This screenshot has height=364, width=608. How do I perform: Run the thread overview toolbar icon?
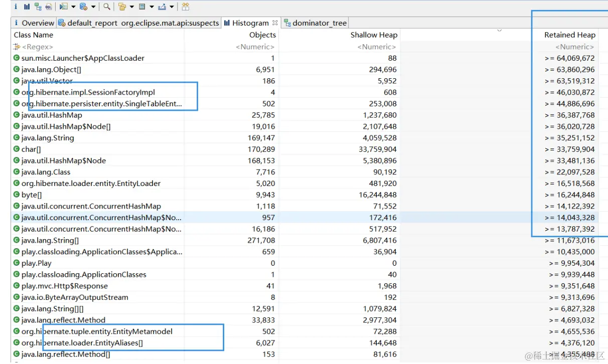click(x=63, y=7)
